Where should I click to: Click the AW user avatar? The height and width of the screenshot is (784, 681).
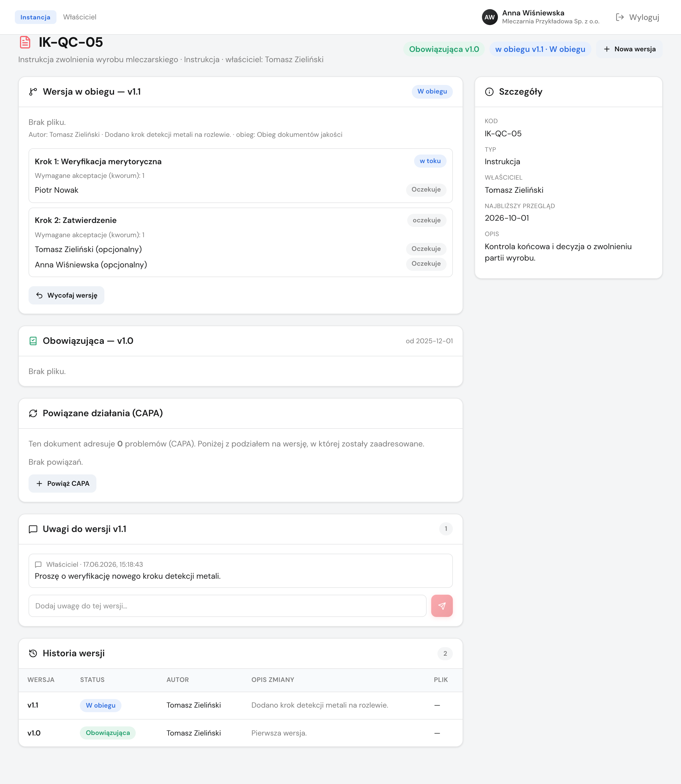point(489,17)
